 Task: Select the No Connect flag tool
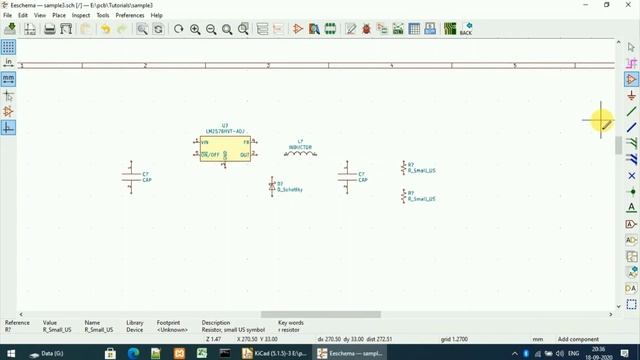(x=631, y=176)
